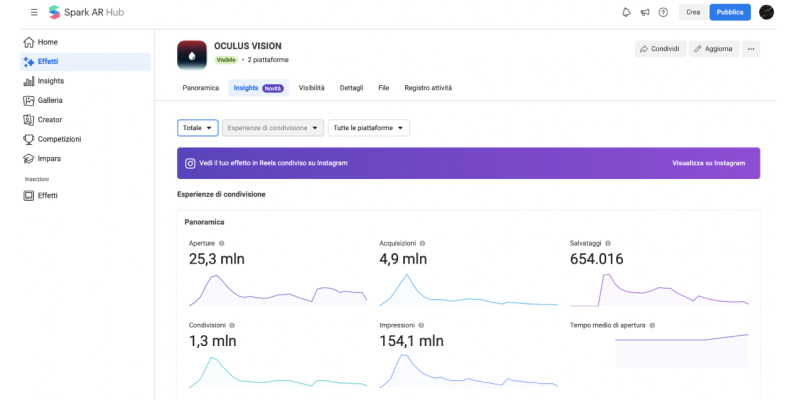
Task: Switch to the Panoramica tab
Action: tap(201, 88)
